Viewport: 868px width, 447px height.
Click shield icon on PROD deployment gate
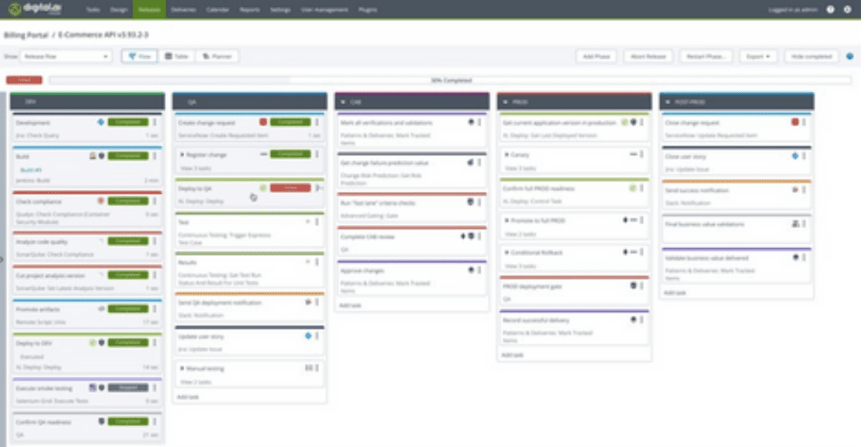pyautogui.click(x=633, y=286)
